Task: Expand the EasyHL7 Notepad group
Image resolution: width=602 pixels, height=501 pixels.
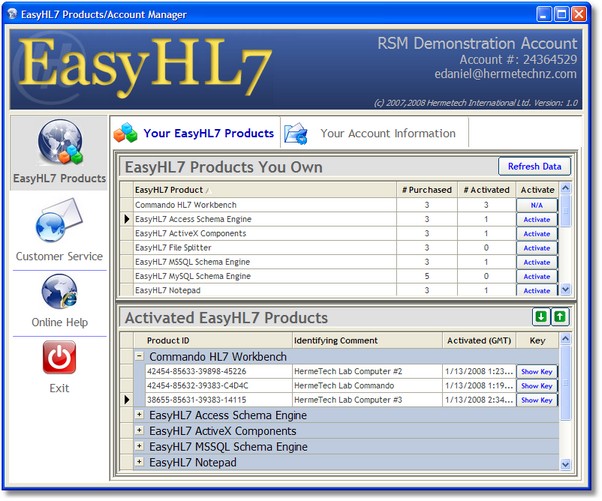Action: pos(139,462)
